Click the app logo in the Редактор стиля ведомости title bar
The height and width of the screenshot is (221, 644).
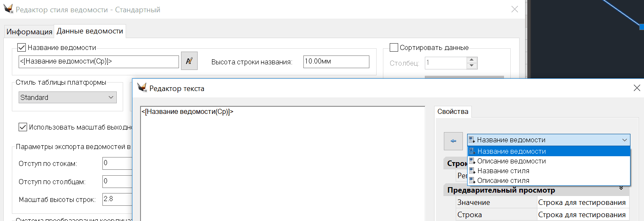click(x=8, y=9)
